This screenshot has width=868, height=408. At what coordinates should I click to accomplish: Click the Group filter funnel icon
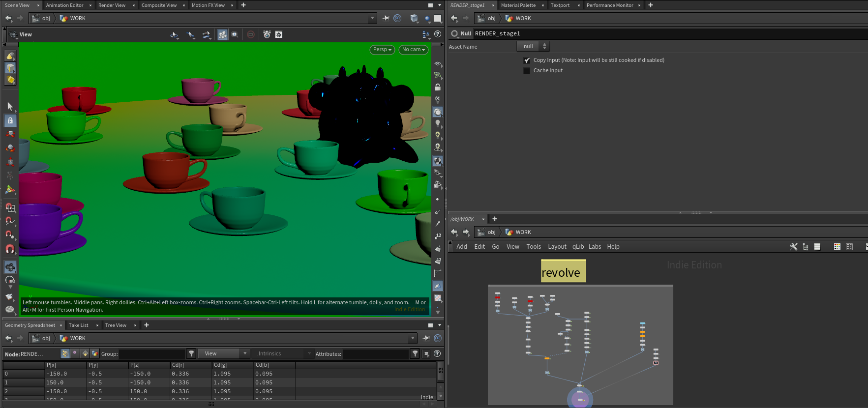pos(191,354)
